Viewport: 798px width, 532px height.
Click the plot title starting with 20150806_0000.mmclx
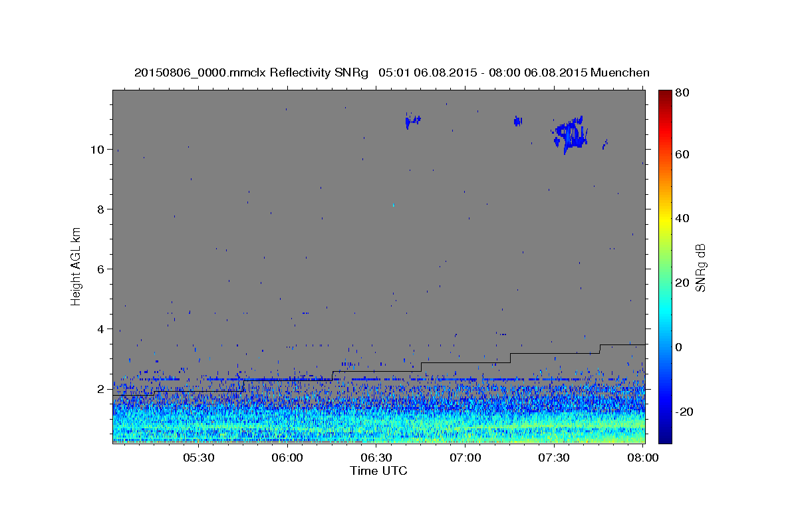point(392,72)
